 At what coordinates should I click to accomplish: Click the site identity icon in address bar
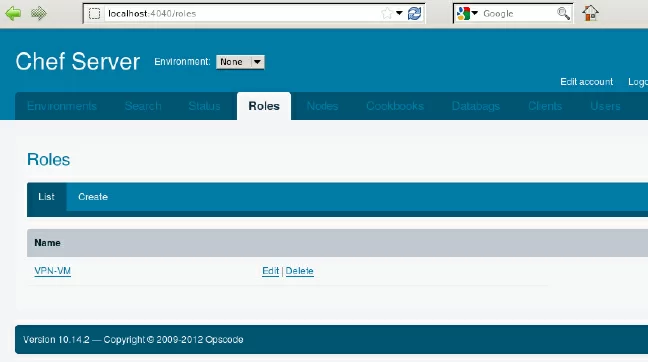click(94, 14)
